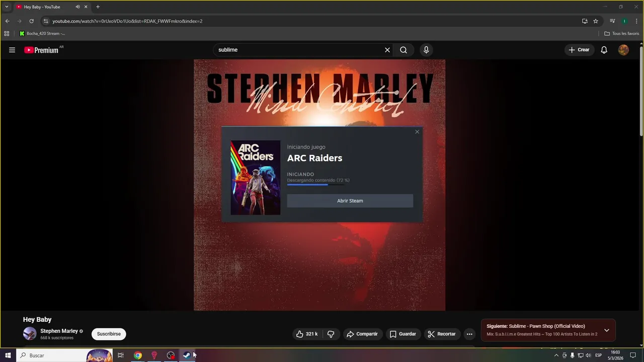This screenshot has height=362, width=644.
Task: Open the Windows Start menu
Action: coord(8,355)
